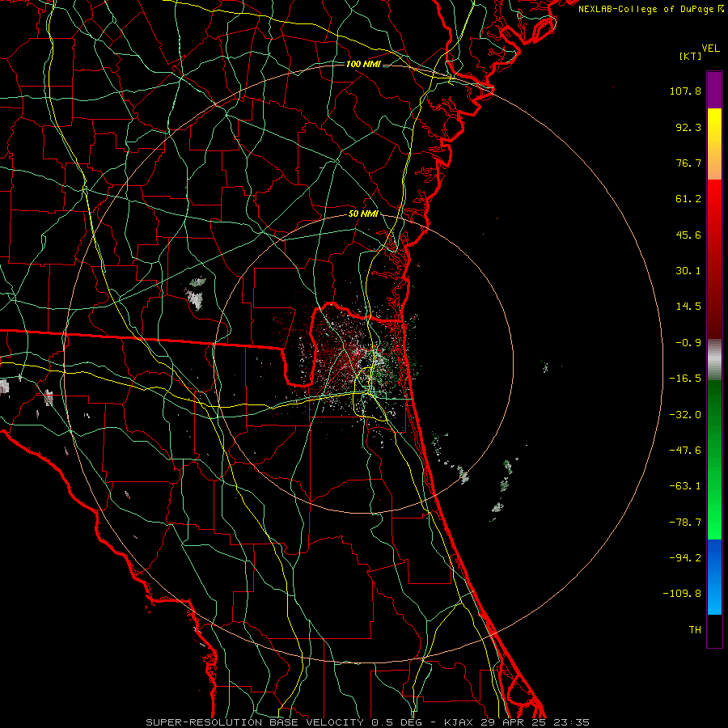Click the -47.6 velocity scale value
Viewport: 728px width, 728px height.
[x=685, y=451]
